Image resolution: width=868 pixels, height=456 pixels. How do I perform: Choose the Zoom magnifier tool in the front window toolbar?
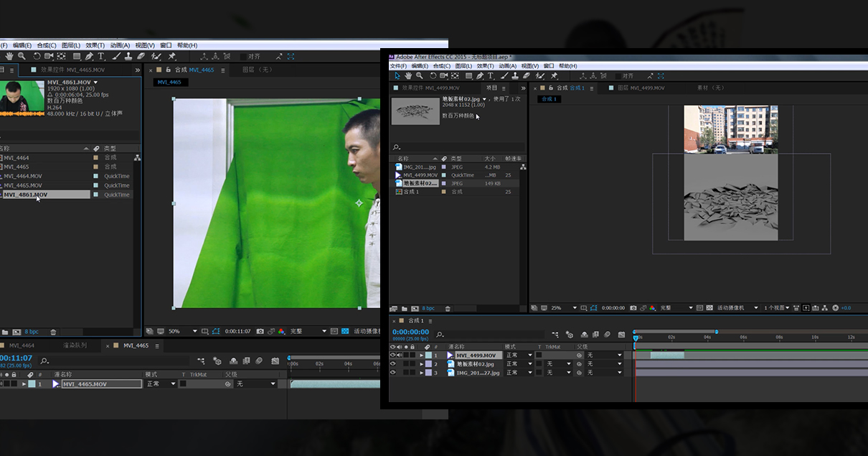tap(419, 75)
